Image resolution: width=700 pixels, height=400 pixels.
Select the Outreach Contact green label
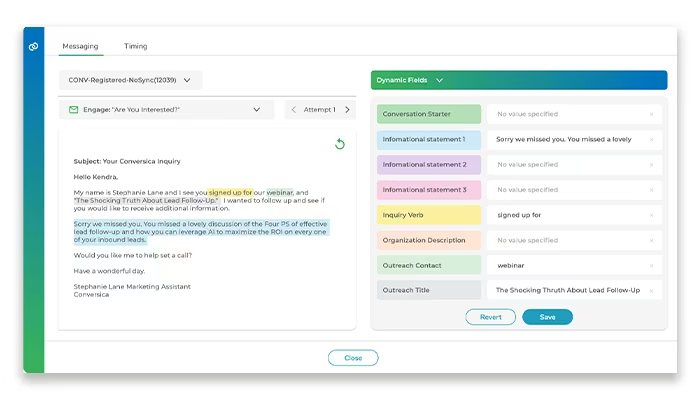coord(429,265)
